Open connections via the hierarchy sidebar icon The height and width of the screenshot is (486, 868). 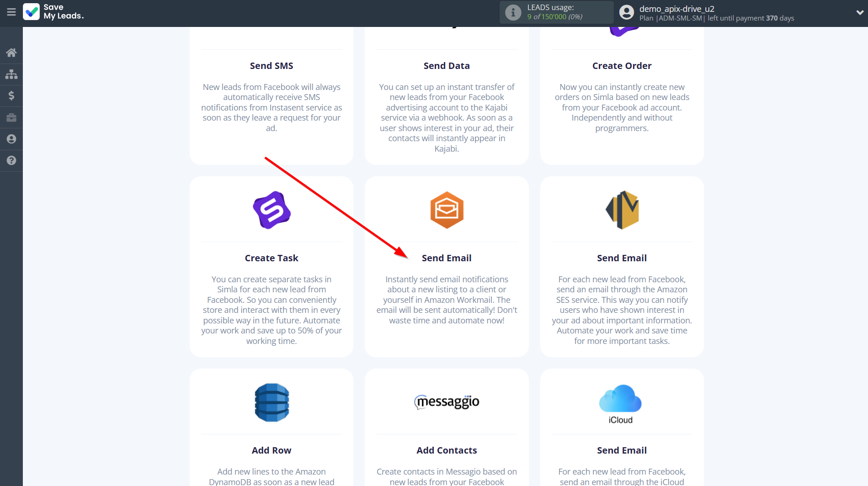coord(11,74)
